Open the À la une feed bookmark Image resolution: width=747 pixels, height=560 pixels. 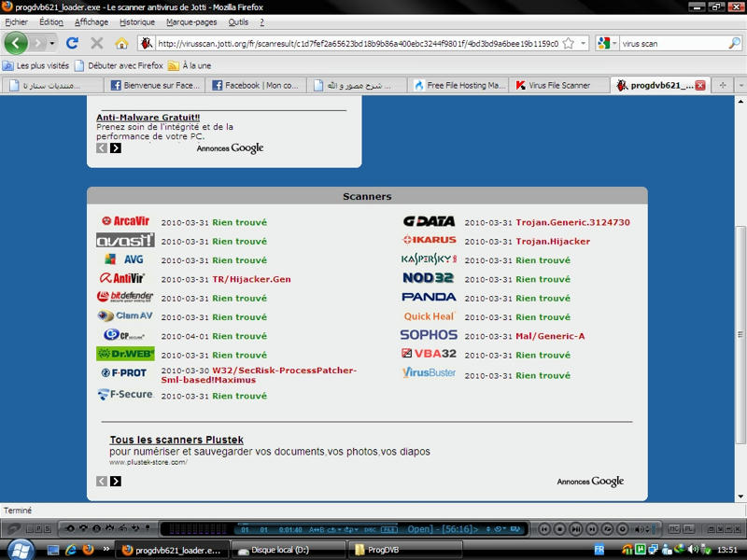tap(190, 65)
